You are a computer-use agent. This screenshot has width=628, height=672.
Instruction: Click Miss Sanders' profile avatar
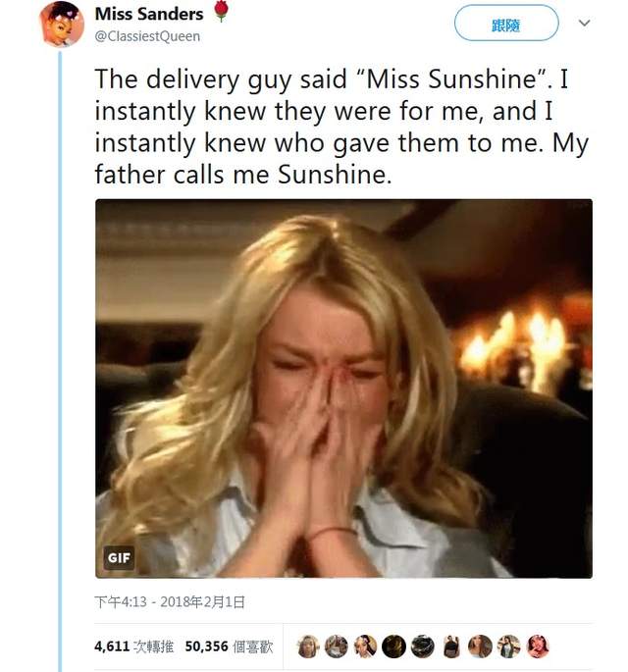pos(61,25)
